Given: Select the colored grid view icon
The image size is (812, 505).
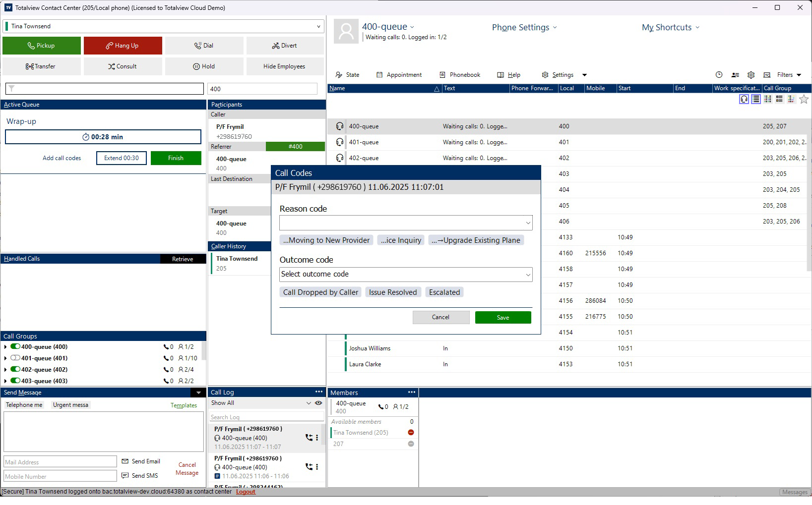Looking at the screenshot, I should pos(767,99).
